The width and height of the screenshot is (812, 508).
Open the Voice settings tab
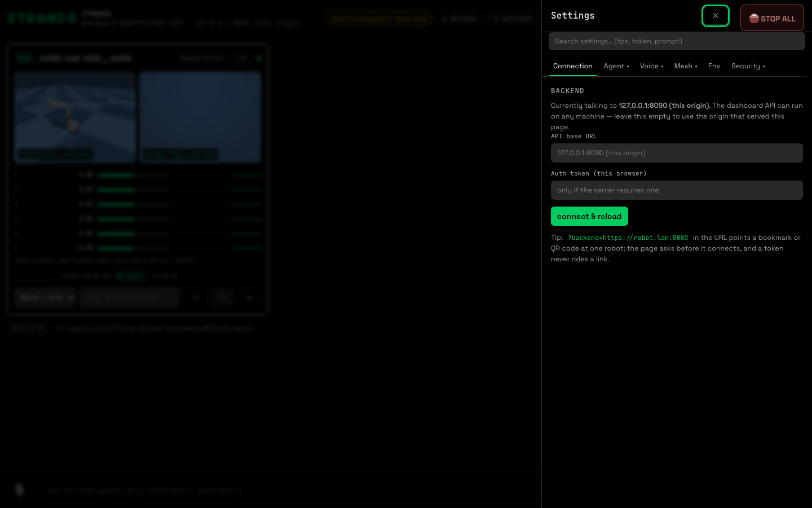click(651, 66)
